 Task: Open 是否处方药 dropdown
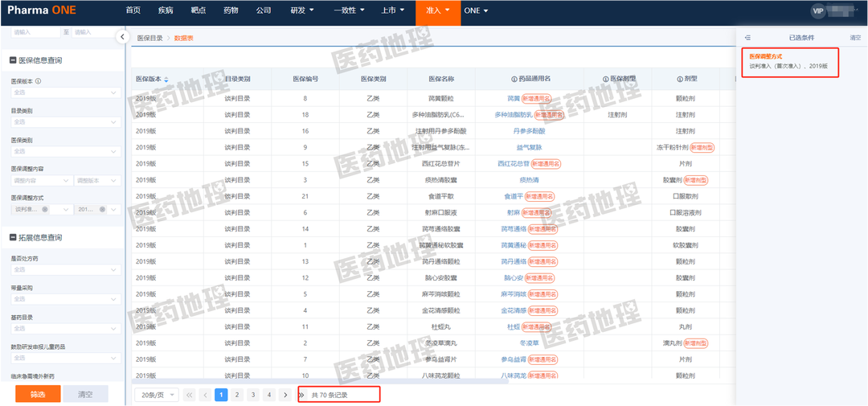(x=66, y=270)
